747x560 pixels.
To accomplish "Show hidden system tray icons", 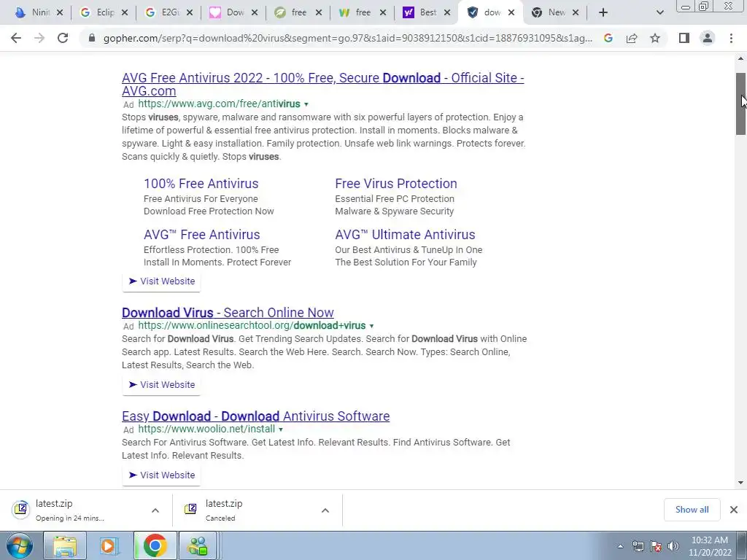I will click(x=620, y=546).
